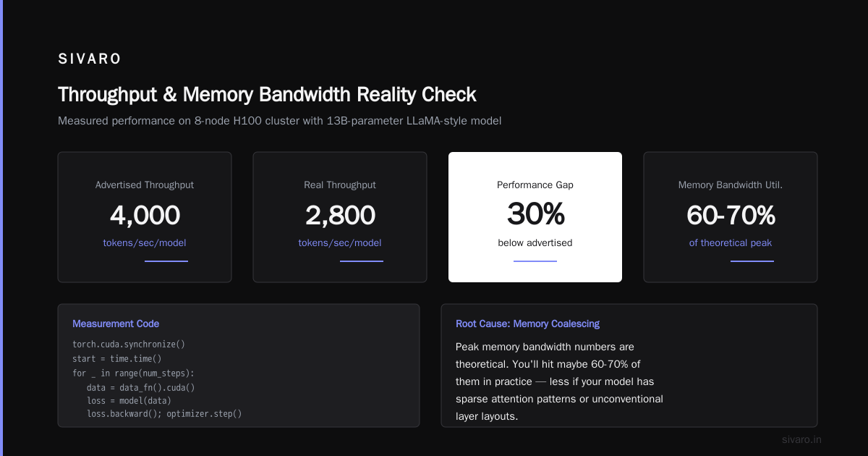Click the 30% performance gap figure

[535, 215]
